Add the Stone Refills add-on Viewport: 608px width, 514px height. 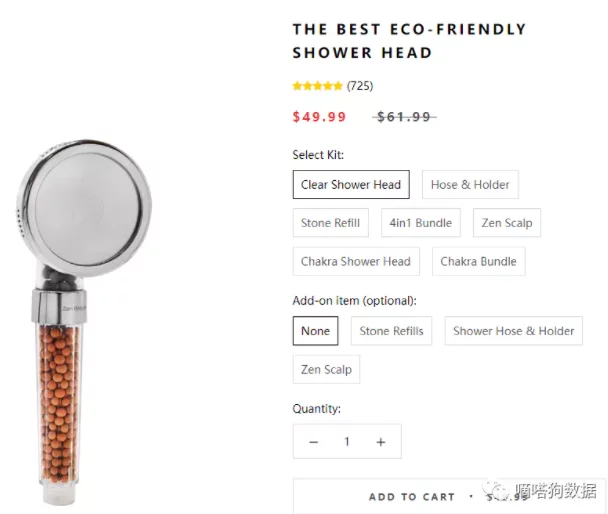tap(391, 331)
